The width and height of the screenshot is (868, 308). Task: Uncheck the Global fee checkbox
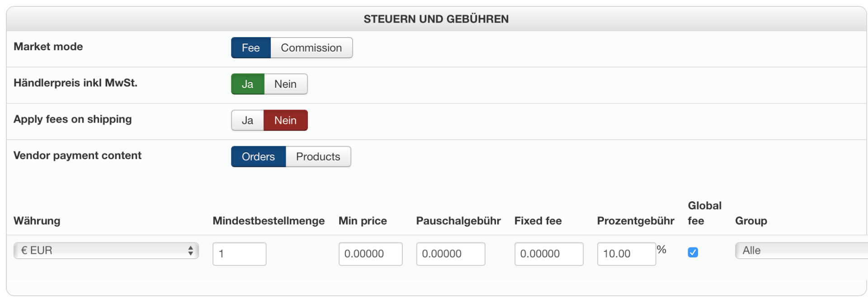[693, 252]
